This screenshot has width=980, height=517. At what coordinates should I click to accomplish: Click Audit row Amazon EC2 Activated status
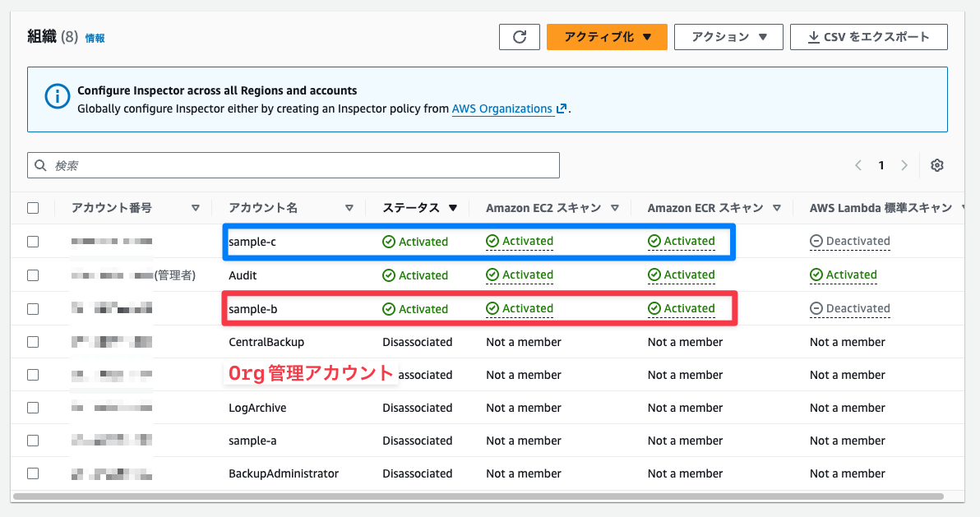[520, 275]
